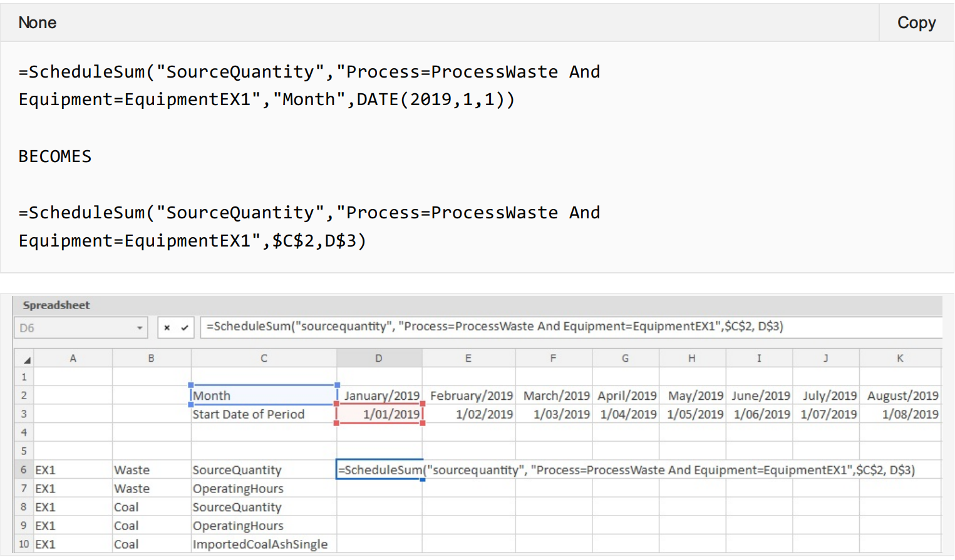Select the ImportedCoalAshSingle cell

click(263, 544)
